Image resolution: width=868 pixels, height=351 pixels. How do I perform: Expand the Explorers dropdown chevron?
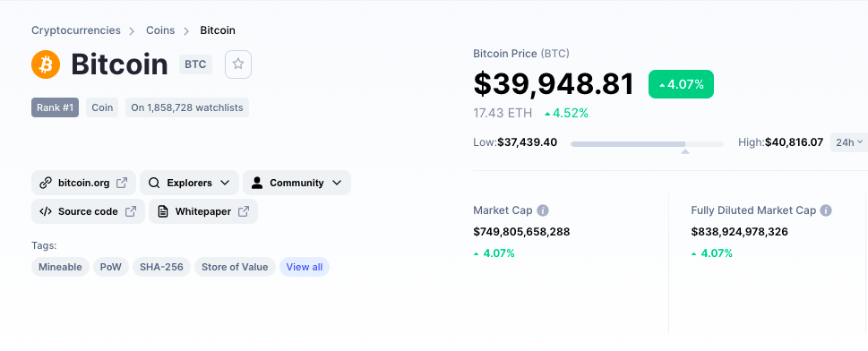tap(225, 183)
